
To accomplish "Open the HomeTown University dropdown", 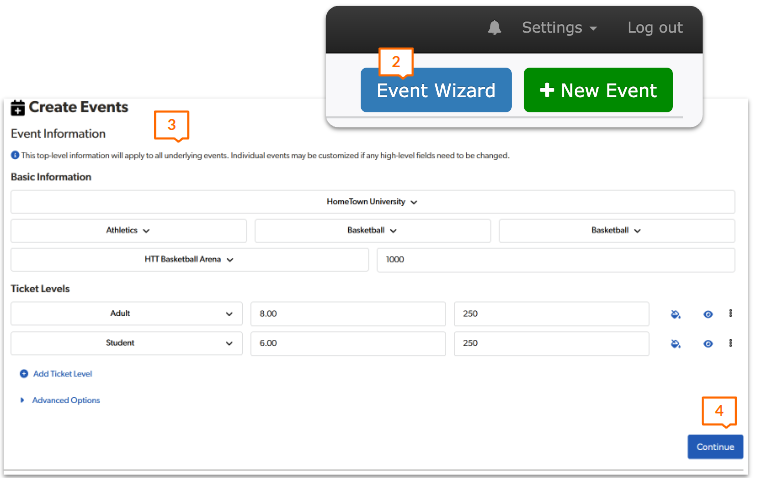I will [x=372, y=202].
